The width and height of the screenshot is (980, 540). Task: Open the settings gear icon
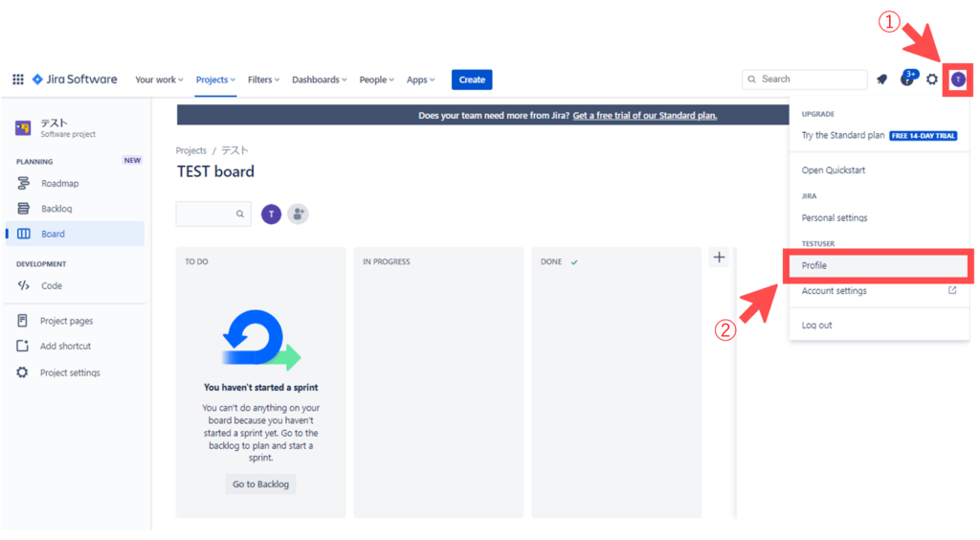pyautogui.click(x=932, y=79)
